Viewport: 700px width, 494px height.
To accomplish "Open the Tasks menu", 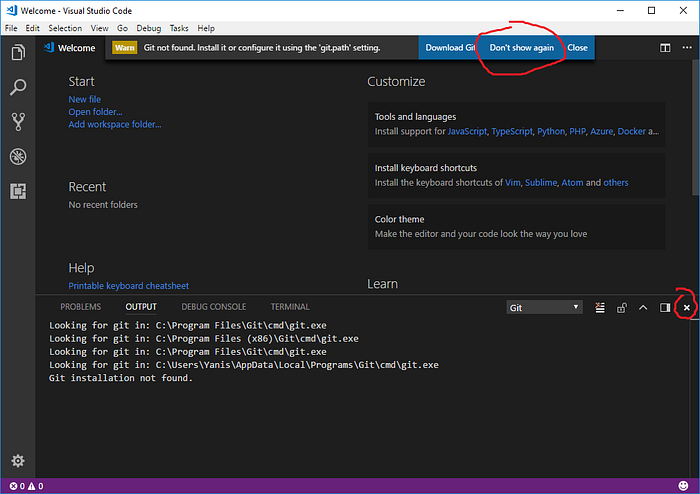I will (179, 28).
